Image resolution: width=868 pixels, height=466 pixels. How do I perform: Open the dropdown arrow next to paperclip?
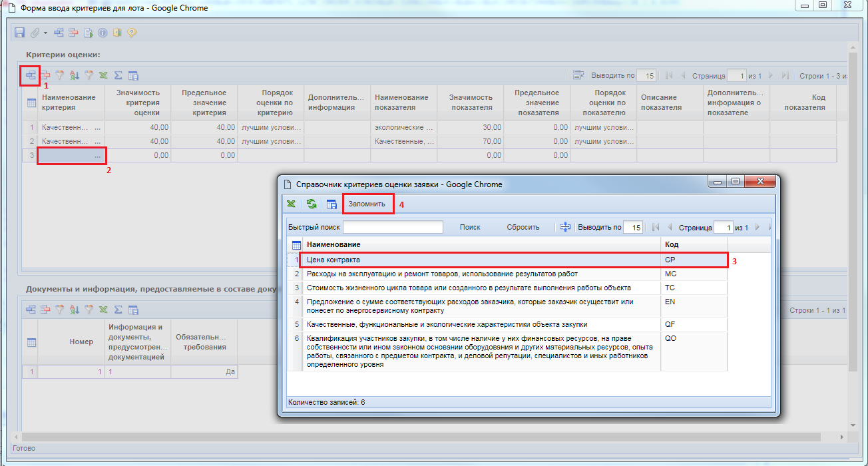(45, 33)
